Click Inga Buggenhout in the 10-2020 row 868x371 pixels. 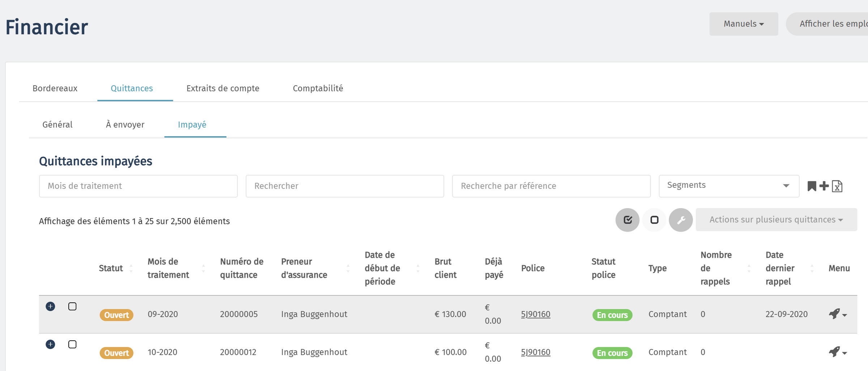(314, 352)
